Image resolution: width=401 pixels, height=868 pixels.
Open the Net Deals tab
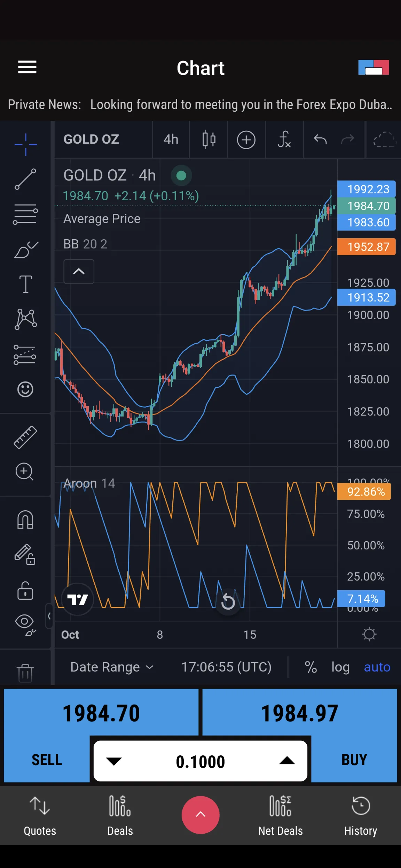pos(281,815)
